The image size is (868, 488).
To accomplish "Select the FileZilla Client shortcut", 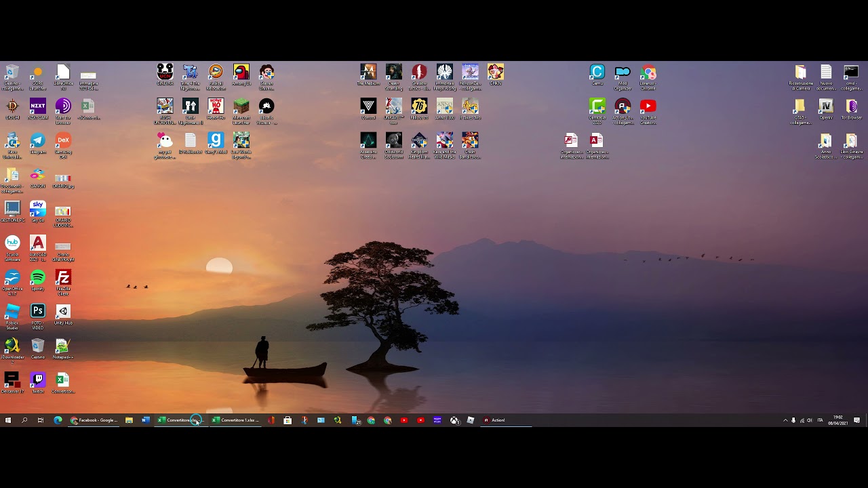I will coord(63,283).
